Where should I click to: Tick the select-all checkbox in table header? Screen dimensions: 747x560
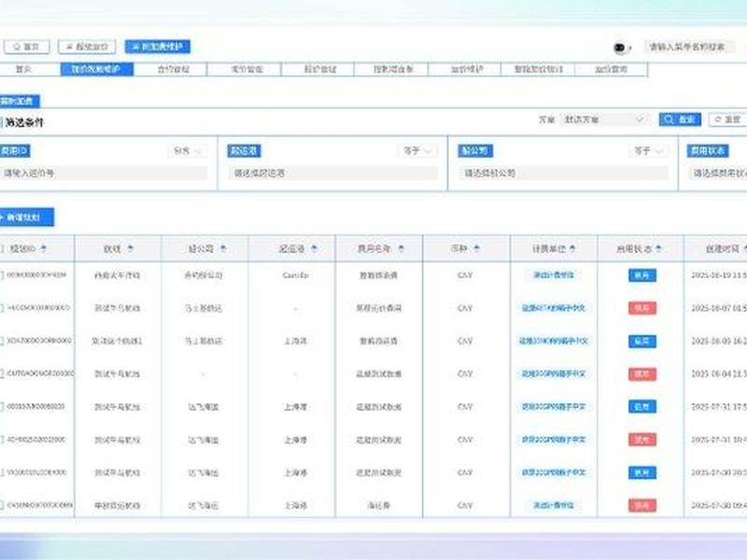pyautogui.click(x=2, y=248)
